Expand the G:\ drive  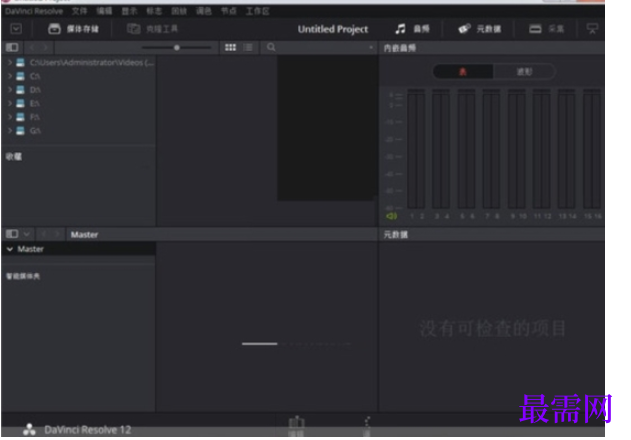pyautogui.click(x=10, y=131)
